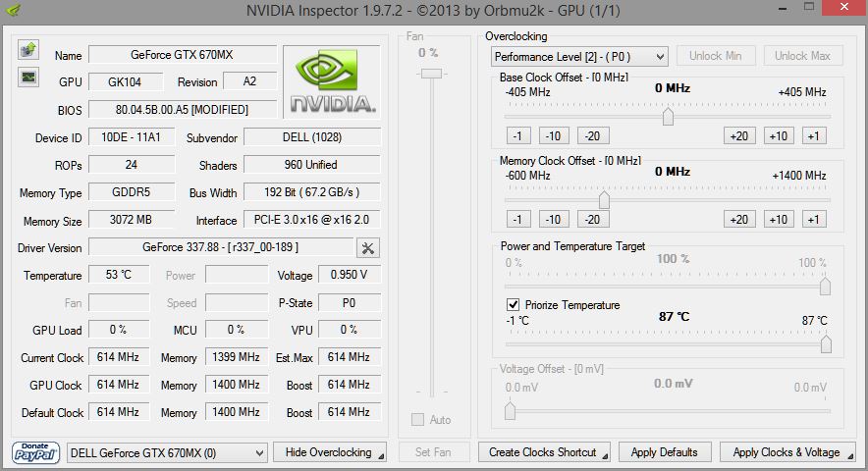Image resolution: width=868 pixels, height=471 pixels.
Task: Click base clock +20 button
Action: (x=739, y=136)
